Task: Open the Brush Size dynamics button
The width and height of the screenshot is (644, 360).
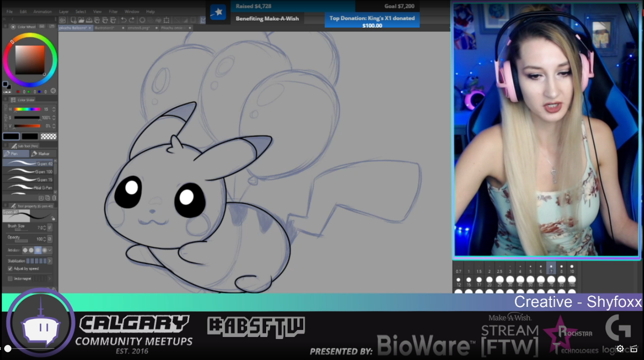Action: pyautogui.click(x=49, y=227)
